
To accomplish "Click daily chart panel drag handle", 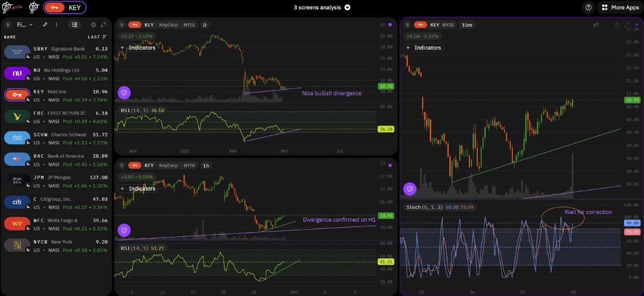I will tap(122, 24).
